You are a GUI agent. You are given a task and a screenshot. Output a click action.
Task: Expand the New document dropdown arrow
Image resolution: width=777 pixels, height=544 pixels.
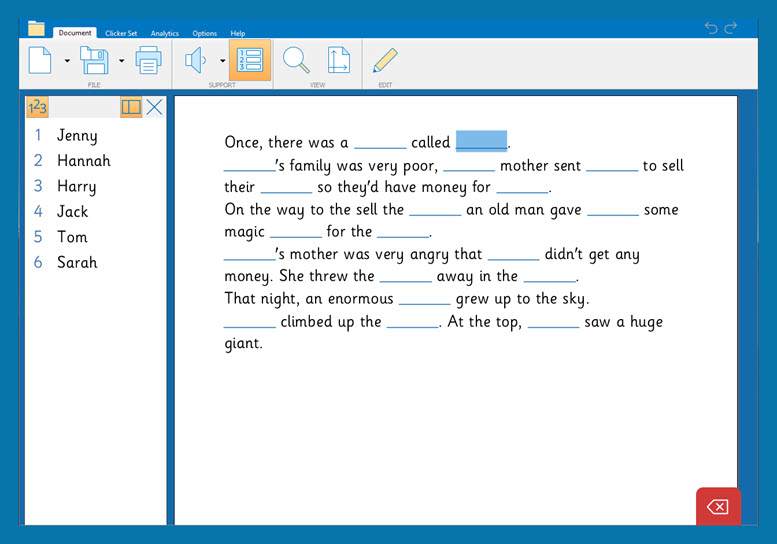coord(67,61)
